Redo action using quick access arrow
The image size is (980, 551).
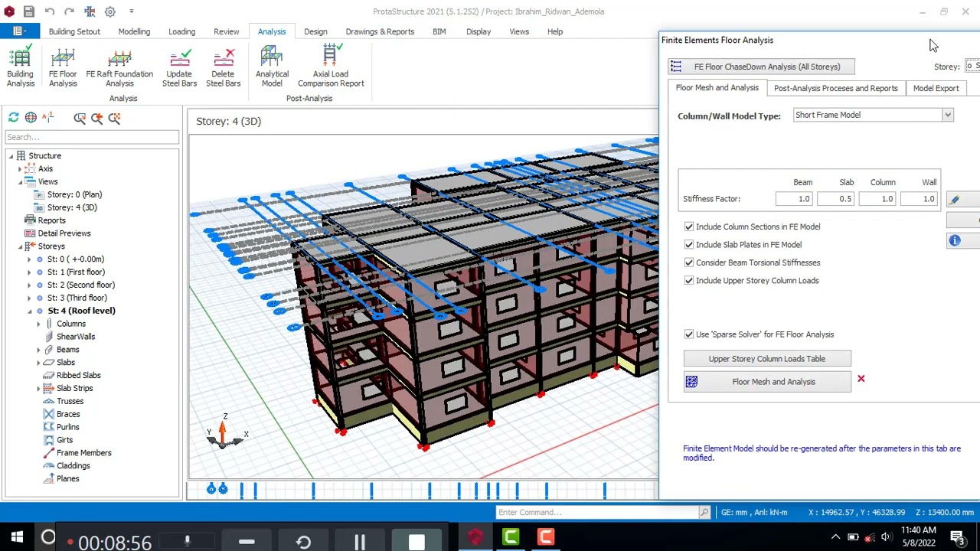tap(69, 11)
